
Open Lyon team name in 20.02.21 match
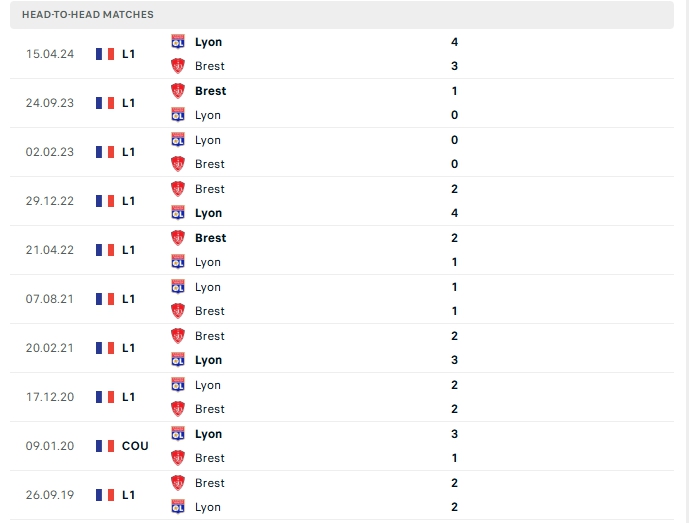[x=208, y=360]
